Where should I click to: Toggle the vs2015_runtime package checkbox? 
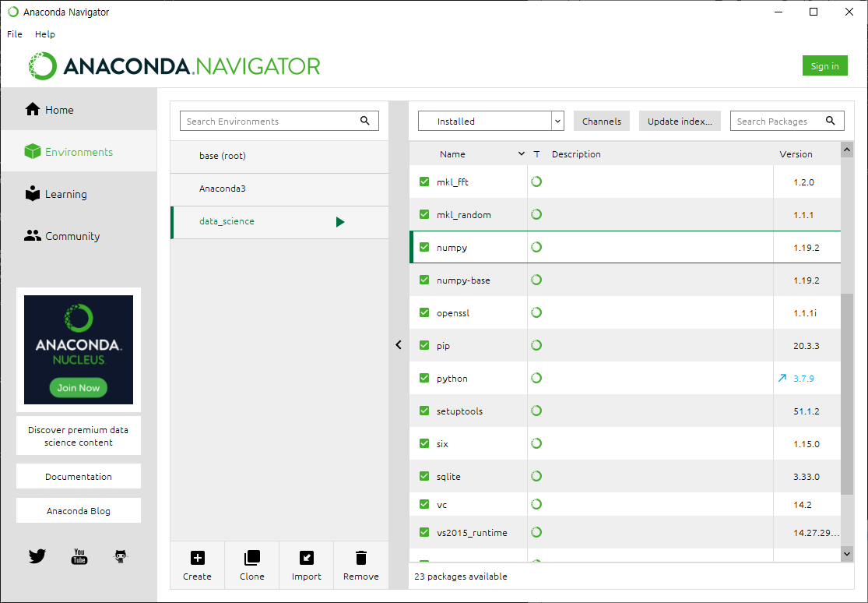(424, 532)
